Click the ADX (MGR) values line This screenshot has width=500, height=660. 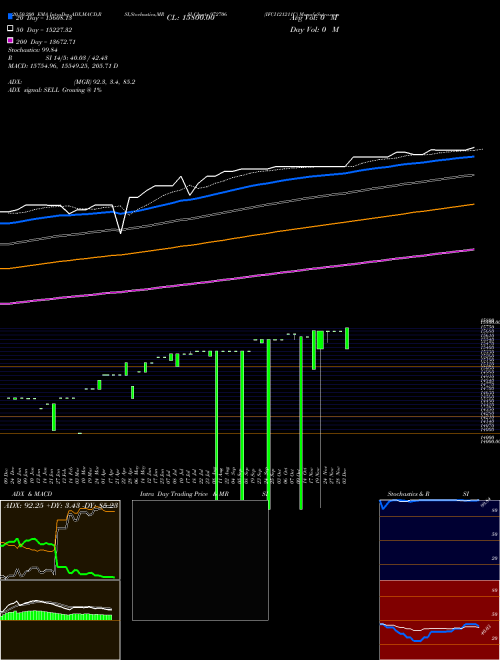click(72, 82)
